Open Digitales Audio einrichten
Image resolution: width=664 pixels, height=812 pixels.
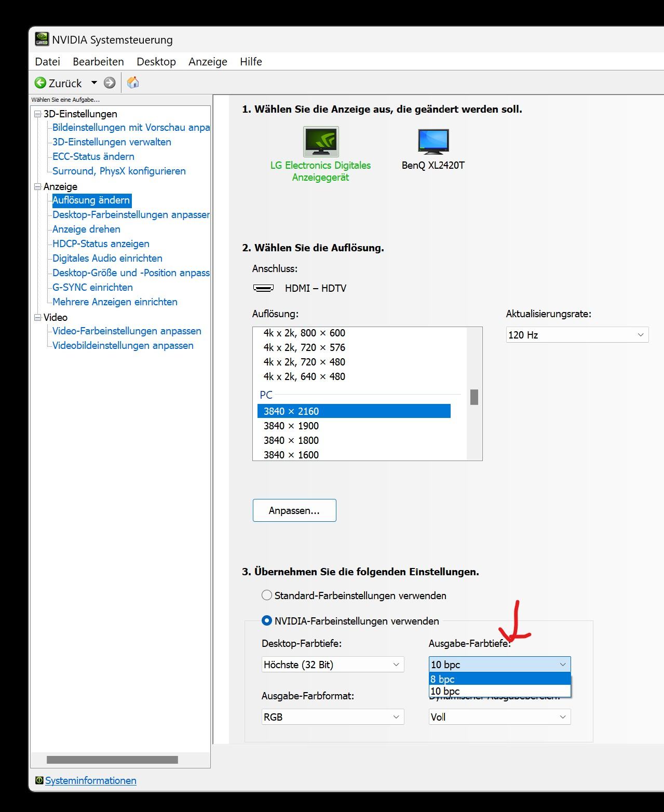pyautogui.click(x=107, y=258)
